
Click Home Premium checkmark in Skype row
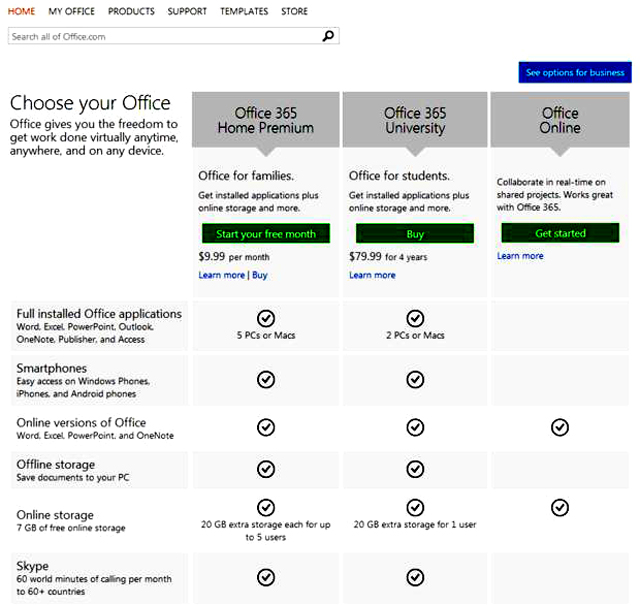click(x=266, y=577)
